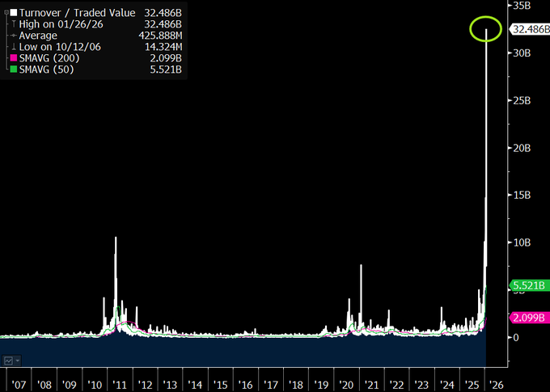Screen dimensions: 550x392
Task: Click the '11 year label on time axis
Action: (x=120, y=385)
